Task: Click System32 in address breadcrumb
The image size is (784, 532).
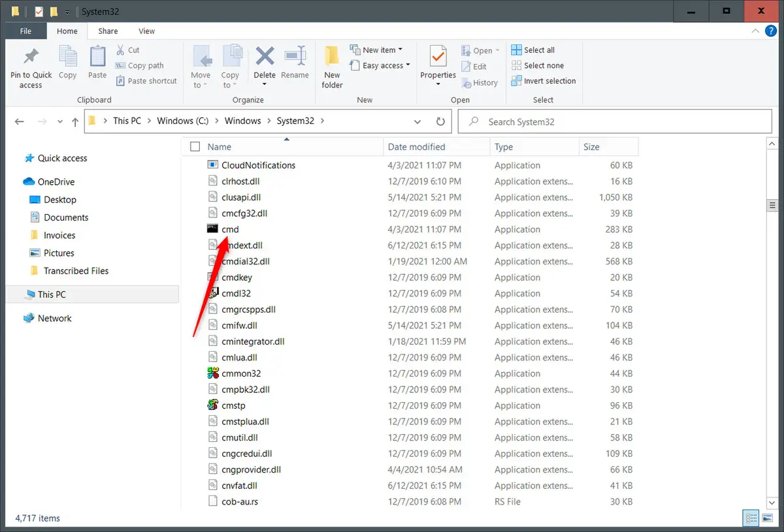Action: (295, 121)
